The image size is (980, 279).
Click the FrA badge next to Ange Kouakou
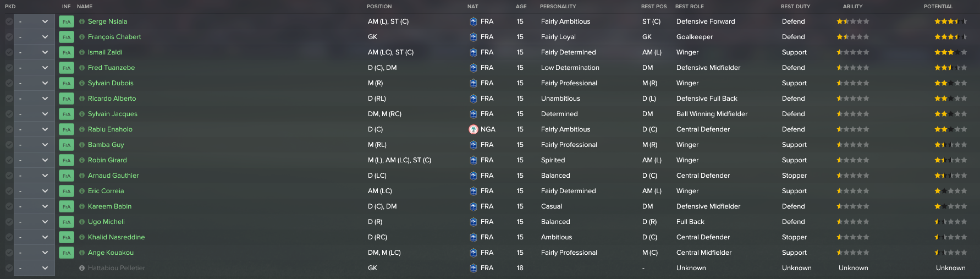(x=66, y=253)
